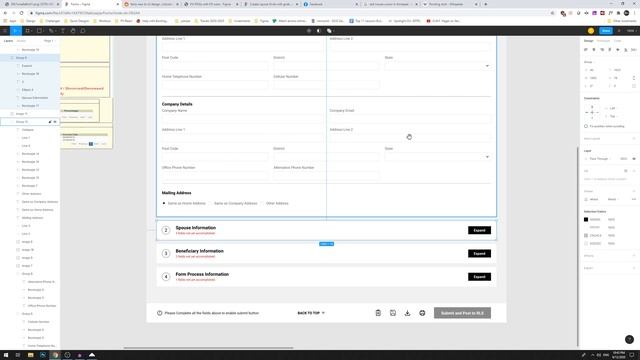
Task: Select the Move tool in toolbar
Action: (x=16, y=31)
